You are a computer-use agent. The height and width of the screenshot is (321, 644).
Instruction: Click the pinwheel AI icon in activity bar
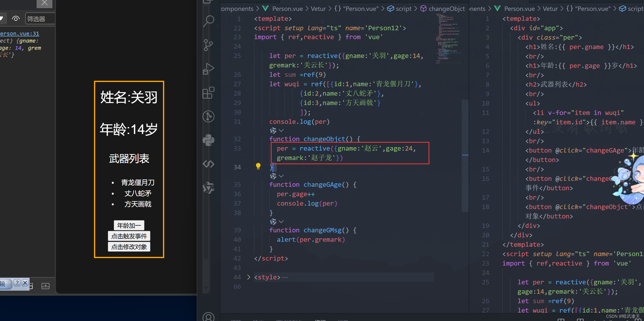208,188
